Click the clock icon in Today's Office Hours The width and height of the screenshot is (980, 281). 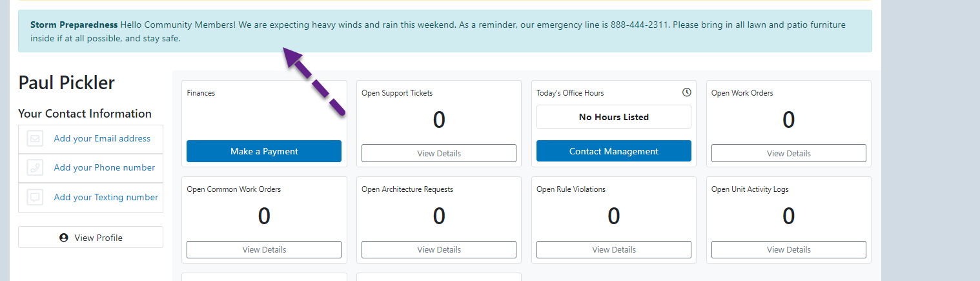[687, 92]
